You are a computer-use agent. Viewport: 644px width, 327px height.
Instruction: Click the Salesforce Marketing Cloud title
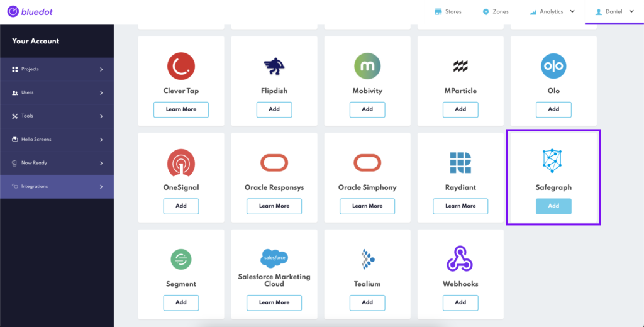click(x=274, y=280)
